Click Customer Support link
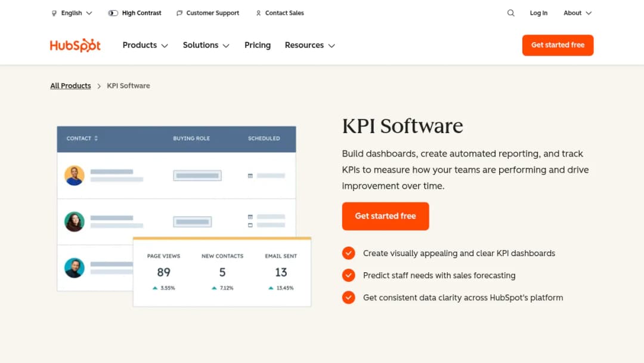This screenshot has width=644, height=363. 212,13
